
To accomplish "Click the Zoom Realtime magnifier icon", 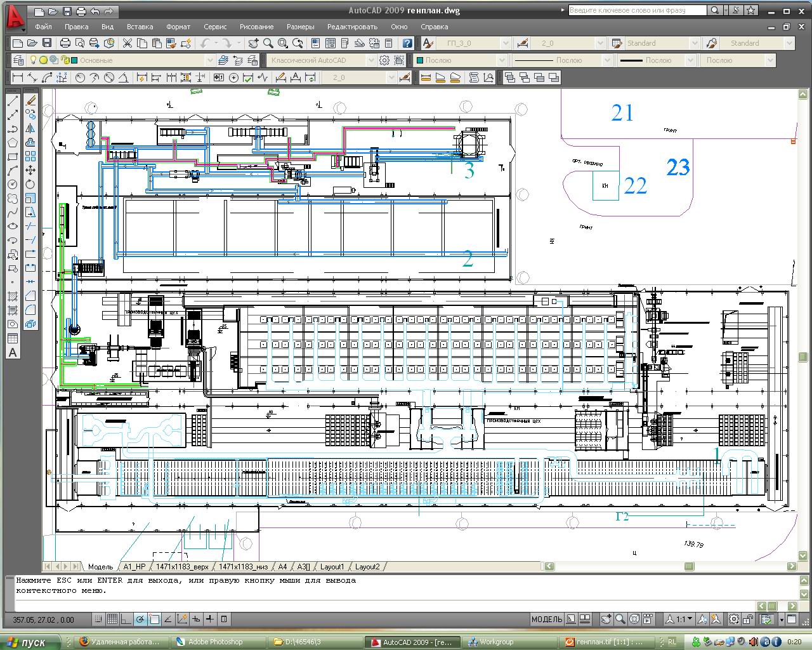I will (x=268, y=43).
